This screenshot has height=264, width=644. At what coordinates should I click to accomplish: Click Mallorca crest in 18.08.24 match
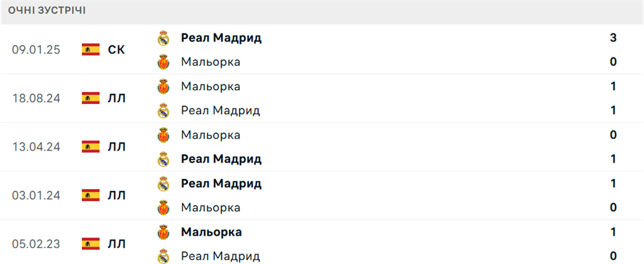(x=164, y=86)
